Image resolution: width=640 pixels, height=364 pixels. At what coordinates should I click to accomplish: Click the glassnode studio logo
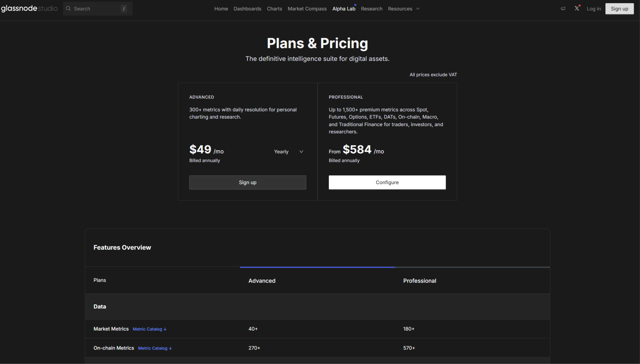pos(29,8)
